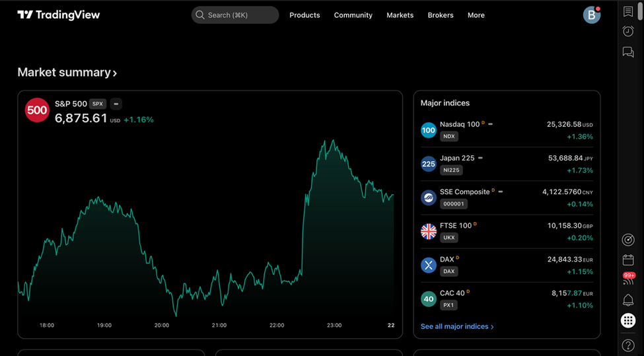The image size is (644, 356).
Task: Click the DAX round logo
Action: [429, 266]
